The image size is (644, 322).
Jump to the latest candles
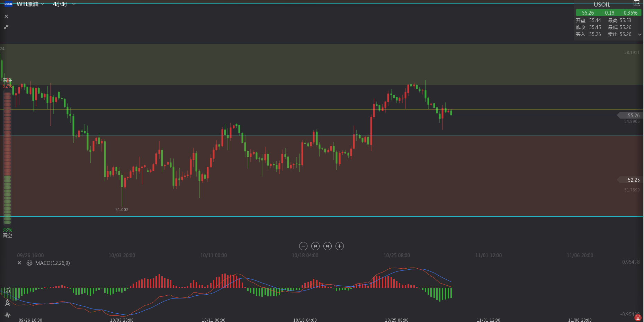(328, 246)
